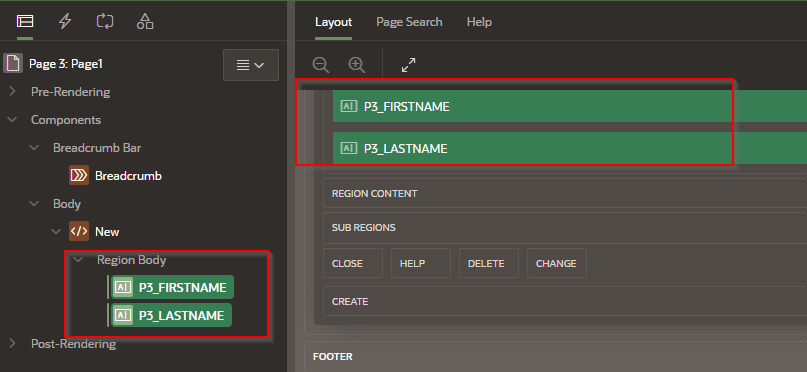Select the Breadcrumb Bar label
The width and height of the screenshot is (807, 372).
(x=97, y=148)
